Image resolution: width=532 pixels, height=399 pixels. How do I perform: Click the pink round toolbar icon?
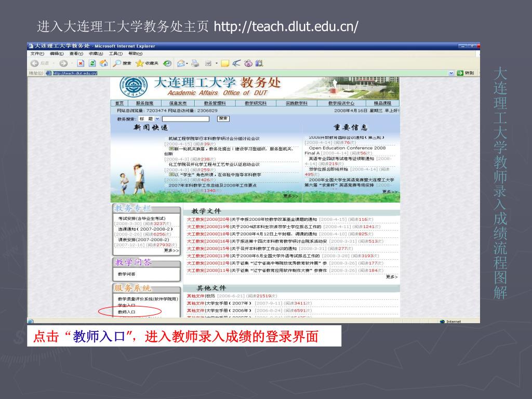point(248,63)
